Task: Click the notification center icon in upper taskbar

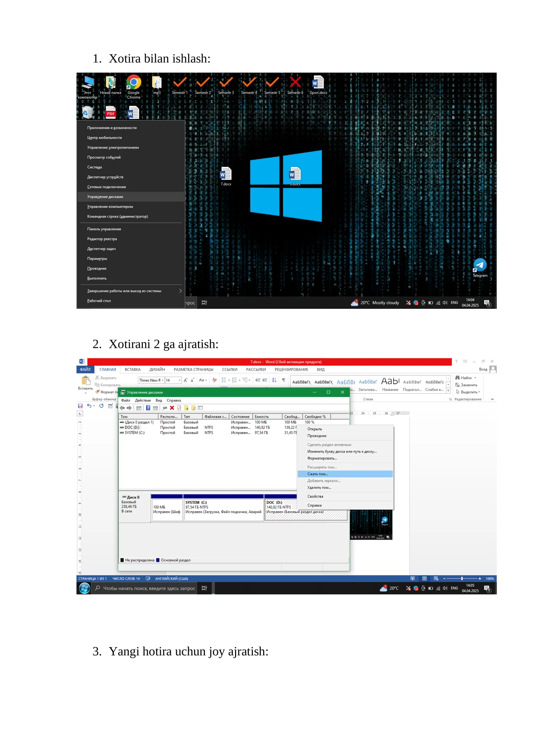Action: click(x=487, y=303)
